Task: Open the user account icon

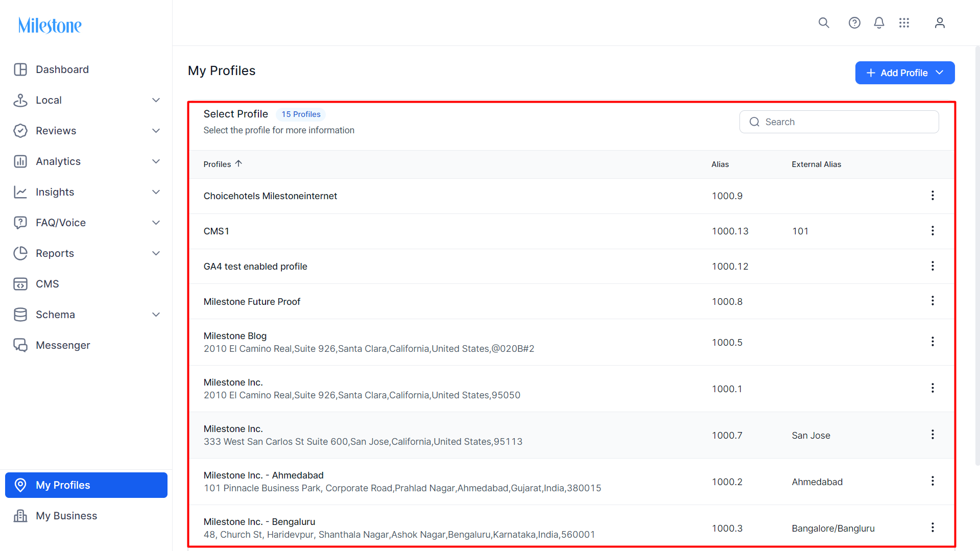Action: click(x=940, y=22)
